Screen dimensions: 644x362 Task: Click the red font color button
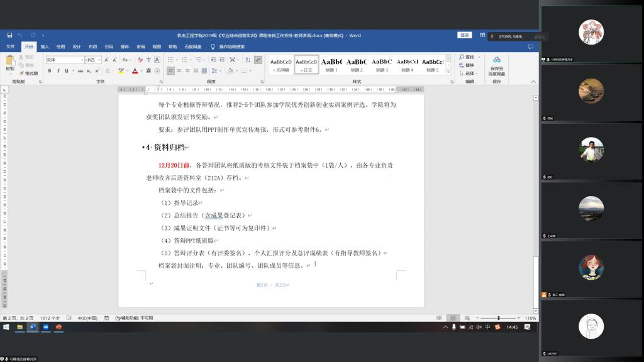(135, 71)
